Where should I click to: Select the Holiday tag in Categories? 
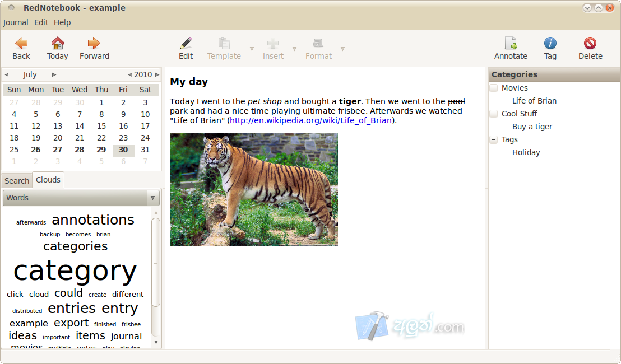(x=526, y=152)
